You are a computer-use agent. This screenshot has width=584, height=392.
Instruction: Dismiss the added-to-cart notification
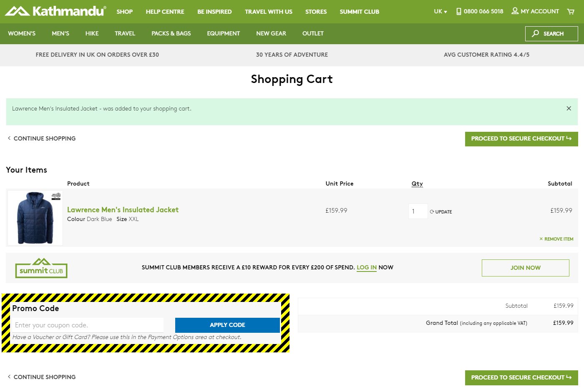[x=569, y=108]
